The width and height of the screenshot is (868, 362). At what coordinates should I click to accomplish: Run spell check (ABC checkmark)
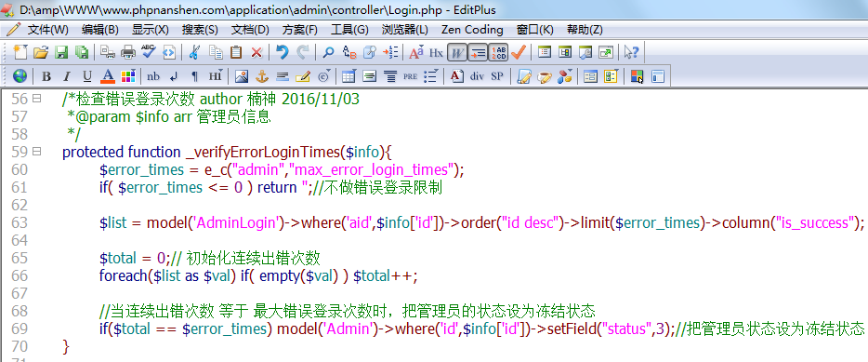[149, 52]
